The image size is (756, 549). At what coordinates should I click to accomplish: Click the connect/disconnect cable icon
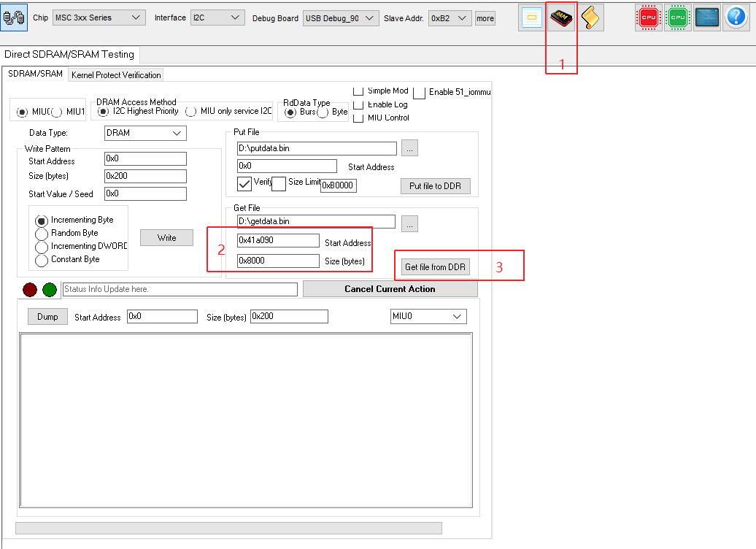15,18
